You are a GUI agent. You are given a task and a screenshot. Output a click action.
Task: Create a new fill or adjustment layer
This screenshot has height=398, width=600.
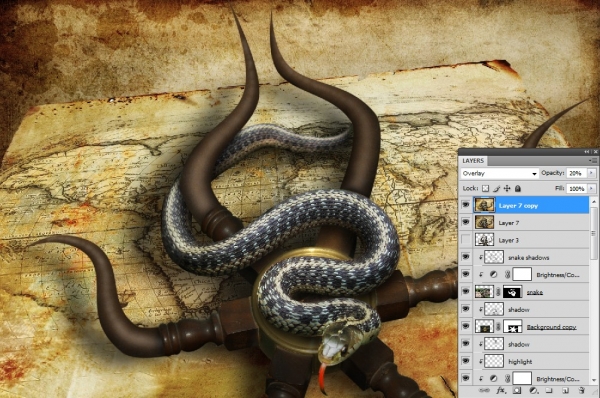click(533, 390)
